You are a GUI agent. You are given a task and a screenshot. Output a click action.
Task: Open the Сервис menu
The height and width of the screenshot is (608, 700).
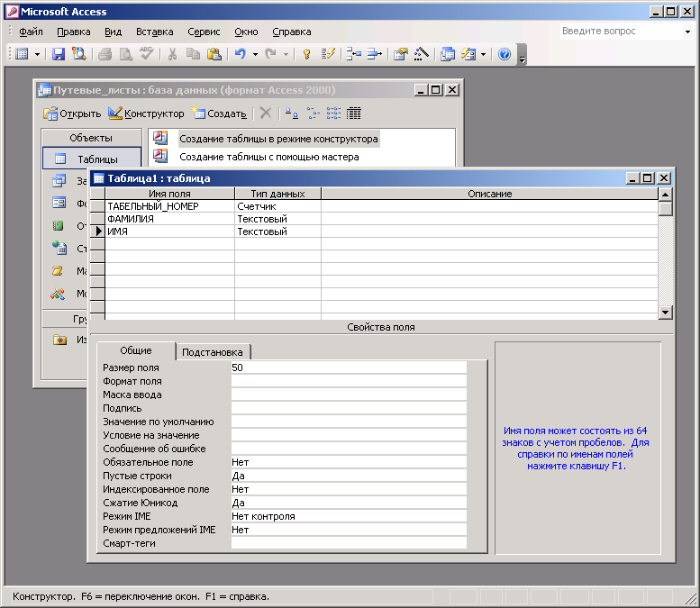pyautogui.click(x=204, y=32)
